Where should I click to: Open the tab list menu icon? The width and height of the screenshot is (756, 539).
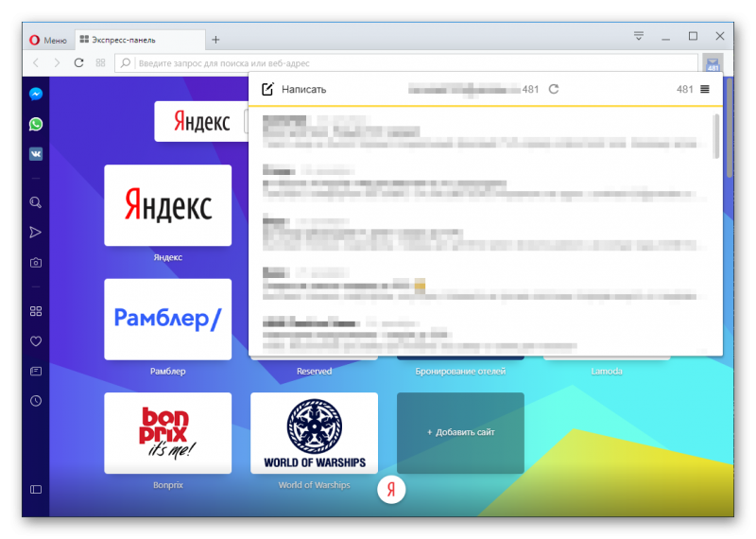tap(639, 36)
